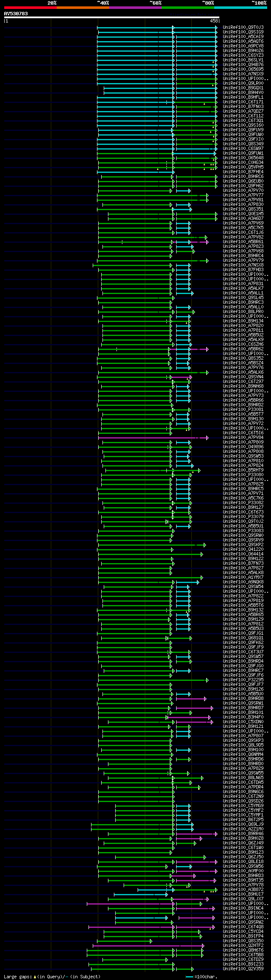Image resolution: width=271 pixels, height=980 pixels.
Task: Click the UniRef100_Q0E1H5 label
Action: click(243, 214)
